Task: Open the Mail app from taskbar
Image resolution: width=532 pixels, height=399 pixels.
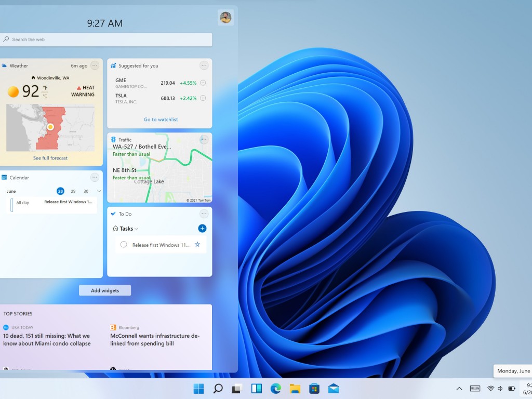Action: pyautogui.click(x=334, y=389)
